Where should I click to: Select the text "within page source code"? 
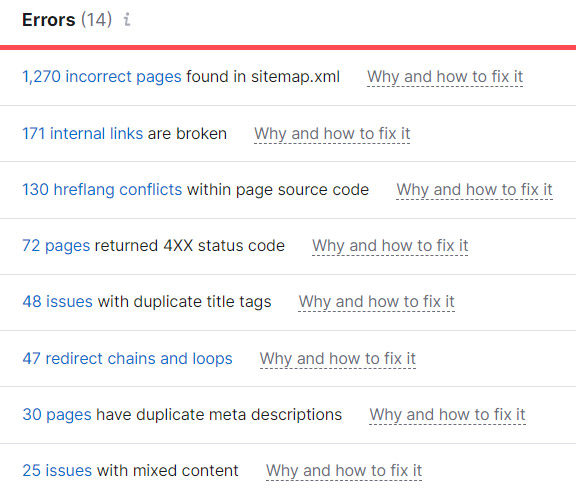tap(278, 190)
